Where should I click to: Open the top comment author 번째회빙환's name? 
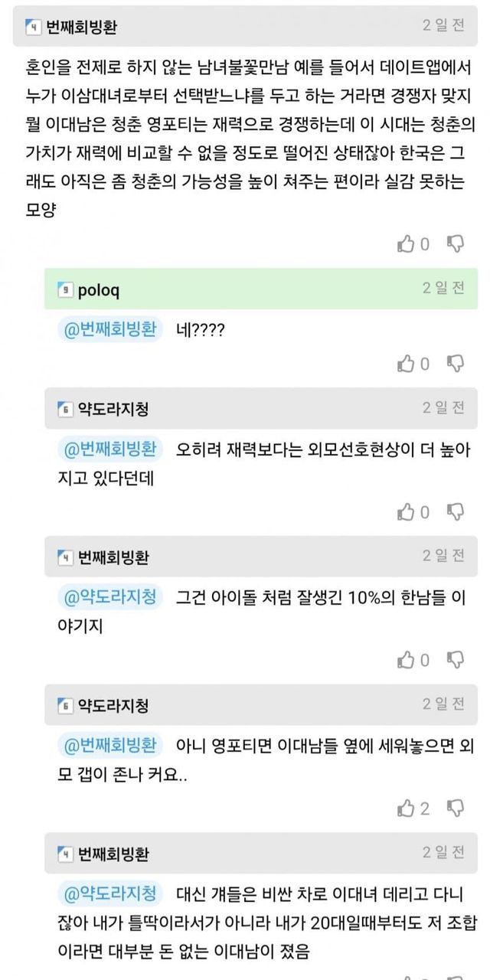click(x=83, y=26)
